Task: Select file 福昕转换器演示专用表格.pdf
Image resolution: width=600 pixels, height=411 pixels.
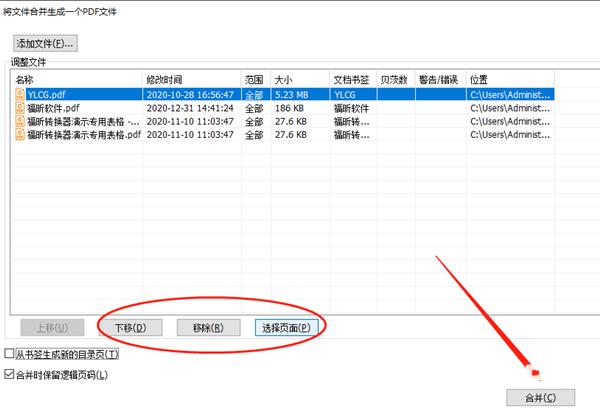Action: (84, 134)
